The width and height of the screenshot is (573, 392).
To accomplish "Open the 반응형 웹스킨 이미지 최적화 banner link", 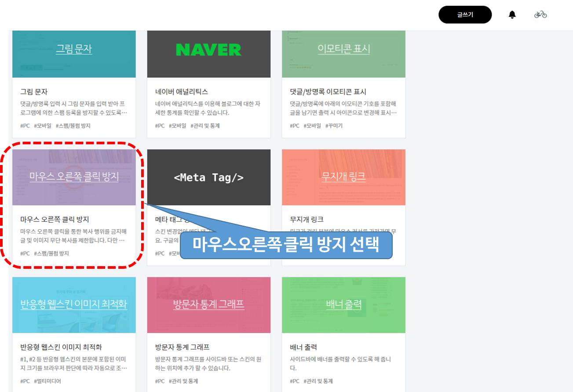I will 74,304.
